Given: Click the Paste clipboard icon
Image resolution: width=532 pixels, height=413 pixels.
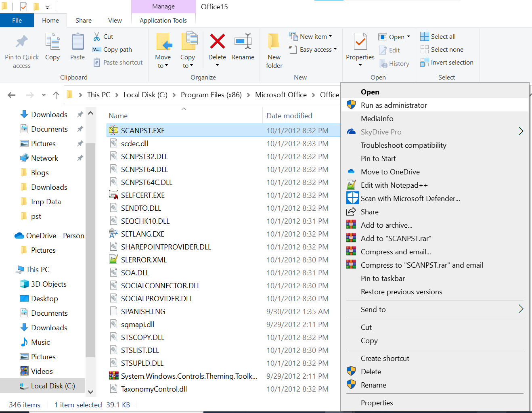Looking at the screenshot, I should coord(77,42).
